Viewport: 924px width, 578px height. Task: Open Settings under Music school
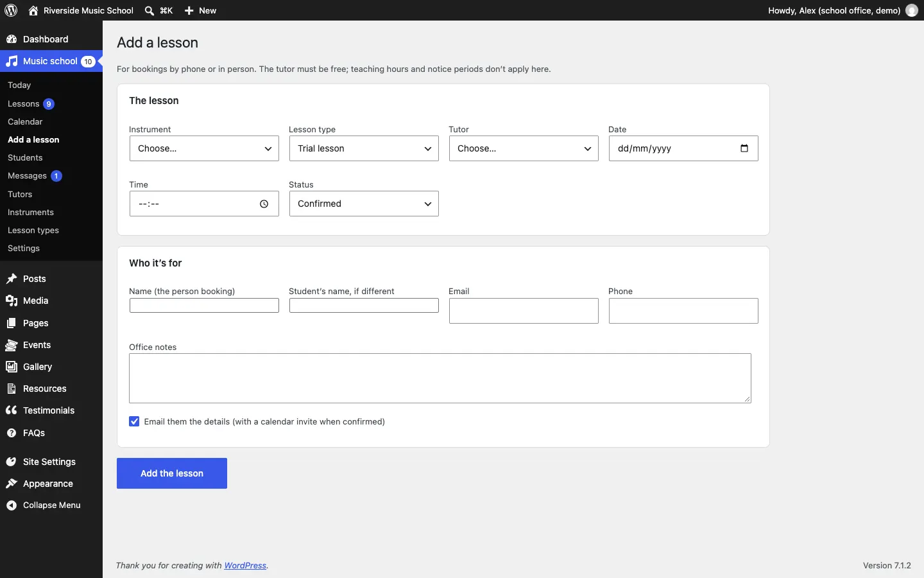pos(24,249)
